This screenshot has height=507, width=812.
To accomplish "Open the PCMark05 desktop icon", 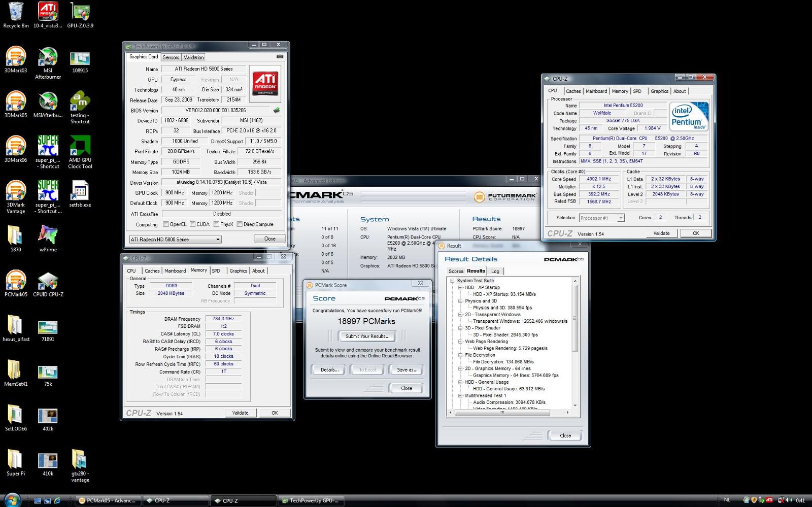I will click(x=16, y=283).
